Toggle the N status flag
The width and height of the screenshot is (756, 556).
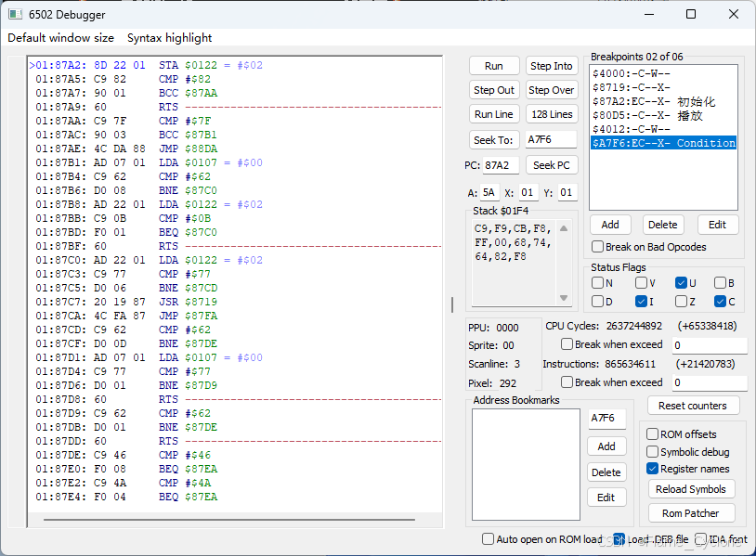click(597, 282)
